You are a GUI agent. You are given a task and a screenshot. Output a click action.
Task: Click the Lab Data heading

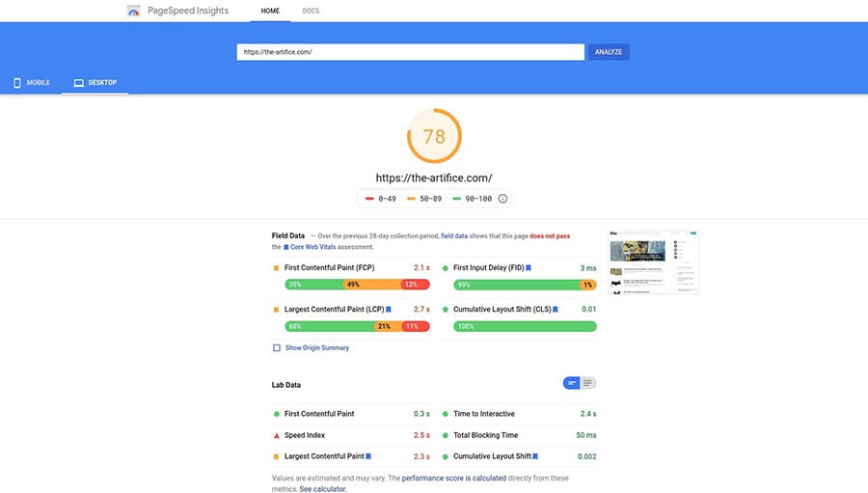click(286, 385)
